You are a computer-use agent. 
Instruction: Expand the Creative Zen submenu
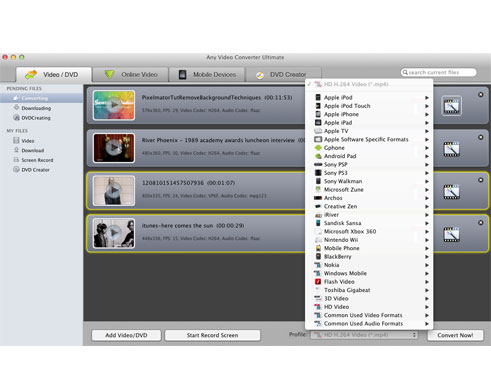coord(369,206)
